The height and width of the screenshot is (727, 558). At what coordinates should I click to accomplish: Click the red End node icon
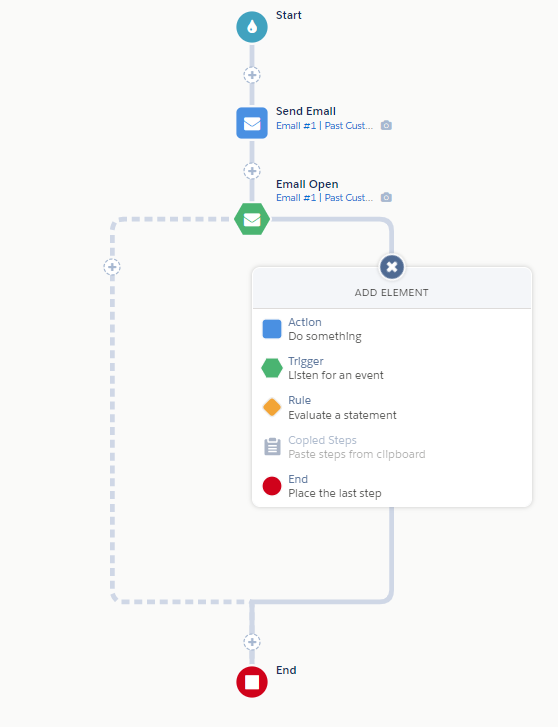[252, 682]
